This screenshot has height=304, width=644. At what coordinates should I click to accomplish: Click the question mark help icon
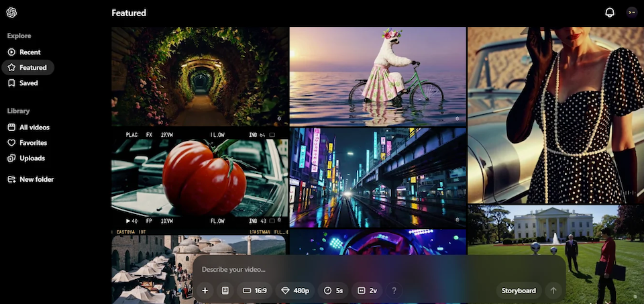[x=394, y=291]
